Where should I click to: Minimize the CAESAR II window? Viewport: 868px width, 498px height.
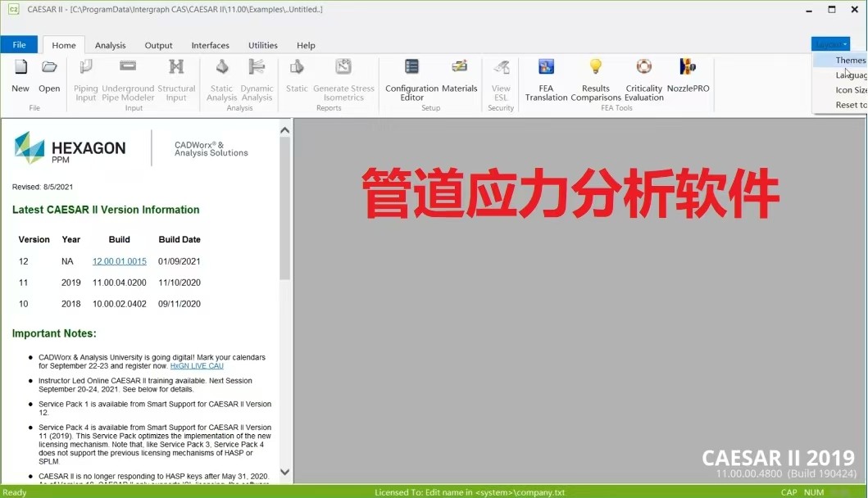pyautogui.click(x=809, y=10)
